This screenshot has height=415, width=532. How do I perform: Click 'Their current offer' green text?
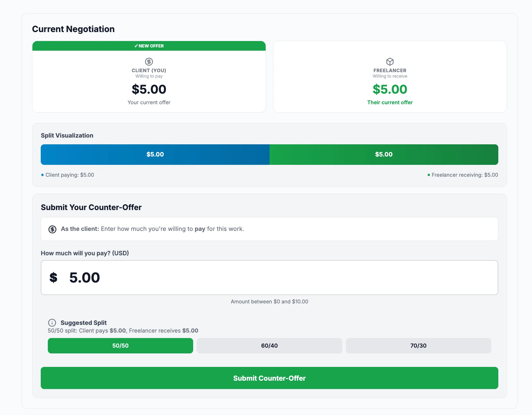[390, 102]
